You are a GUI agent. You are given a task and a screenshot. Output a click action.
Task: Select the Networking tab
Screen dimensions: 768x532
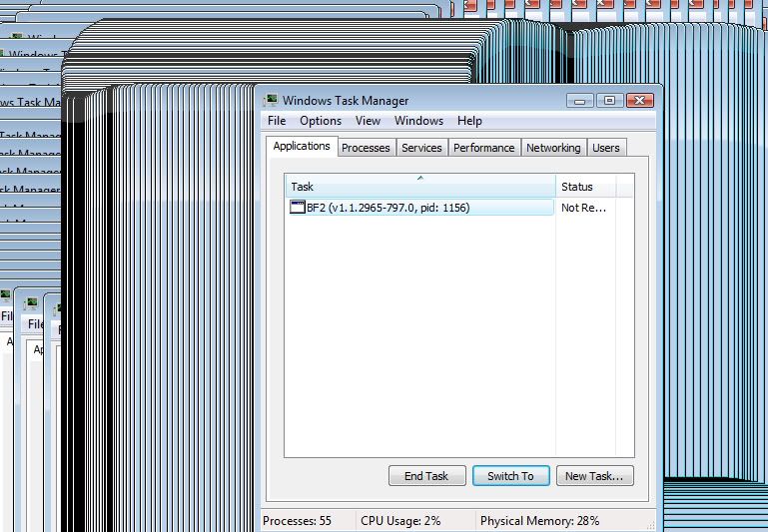(x=553, y=148)
